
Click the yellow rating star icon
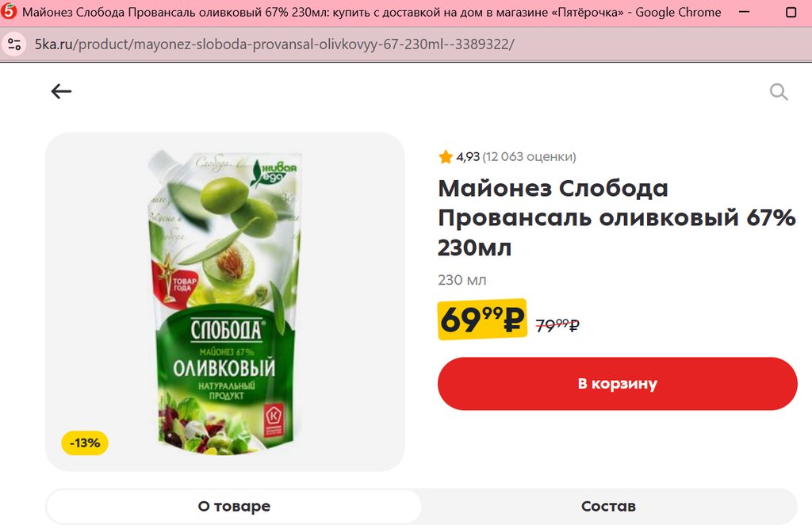click(446, 156)
